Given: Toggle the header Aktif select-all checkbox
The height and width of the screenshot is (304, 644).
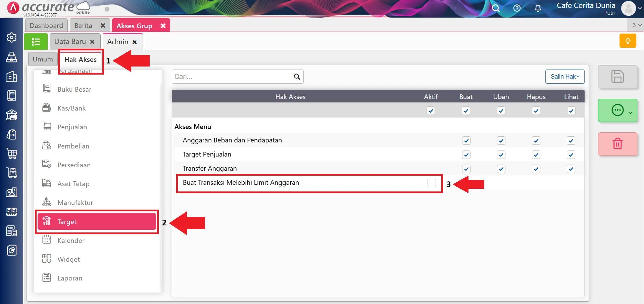Looking at the screenshot, I should [x=431, y=111].
